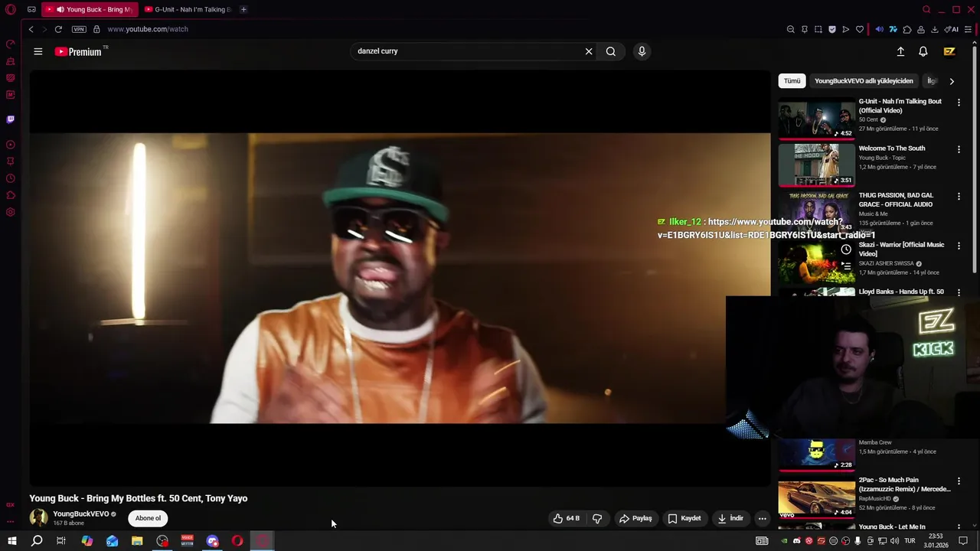Open the Opera AI button
Viewport: 980px width, 551px height.
click(951, 29)
